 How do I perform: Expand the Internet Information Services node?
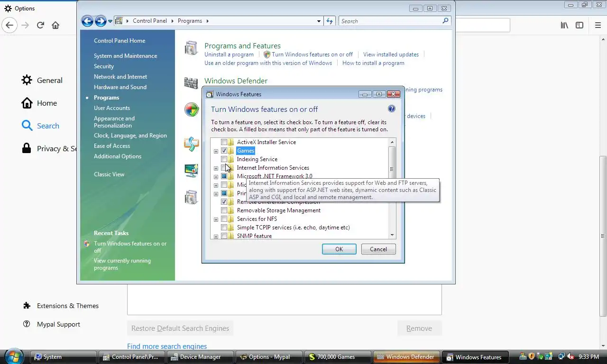coord(216,168)
